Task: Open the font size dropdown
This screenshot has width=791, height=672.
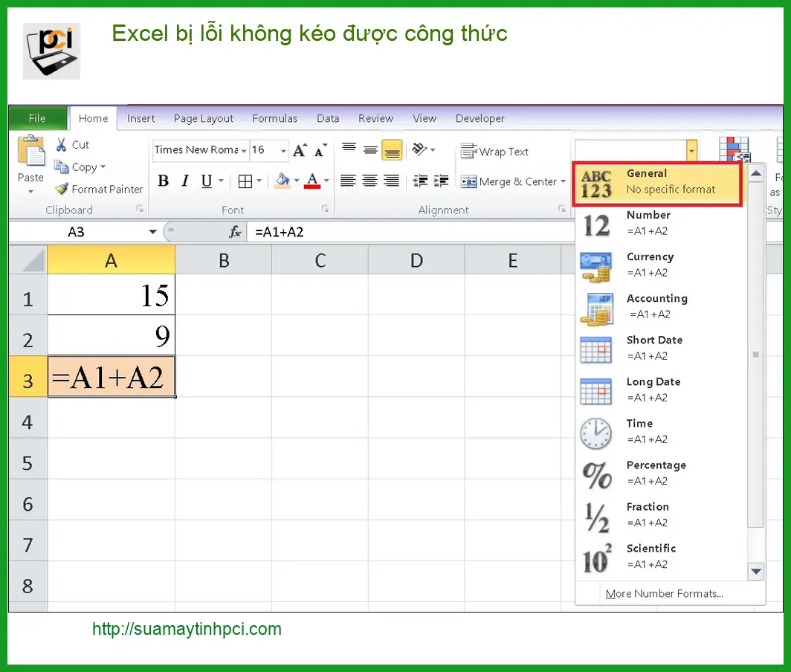Action: (283, 151)
